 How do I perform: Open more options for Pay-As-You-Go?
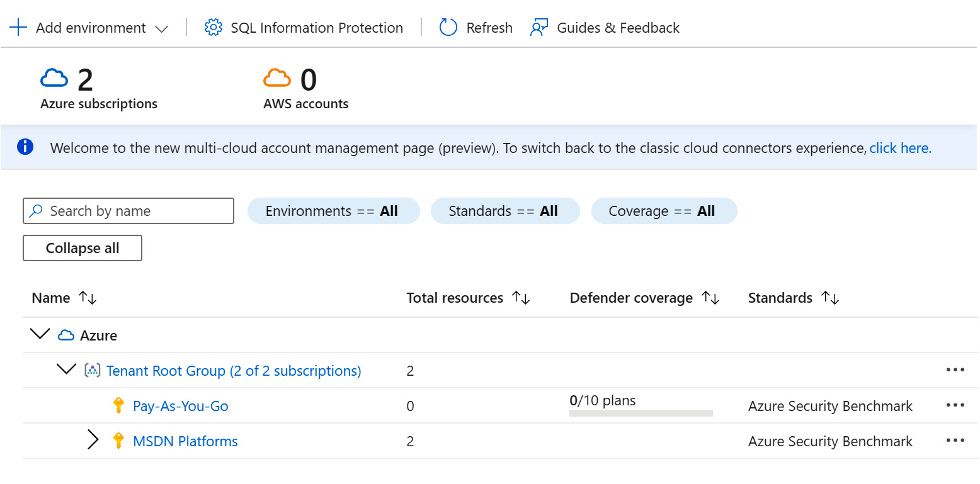pyautogui.click(x=955, y=405)
